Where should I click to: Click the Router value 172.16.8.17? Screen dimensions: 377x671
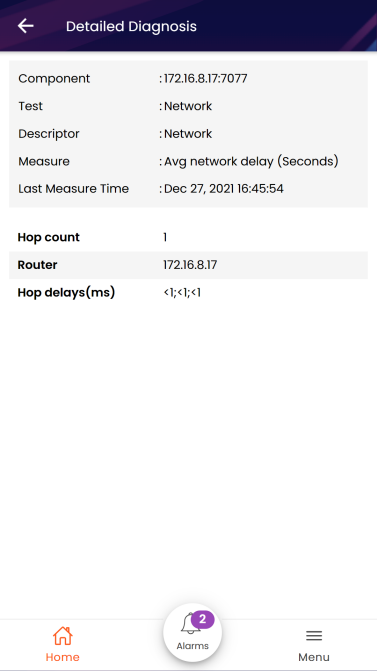[190, 265]
